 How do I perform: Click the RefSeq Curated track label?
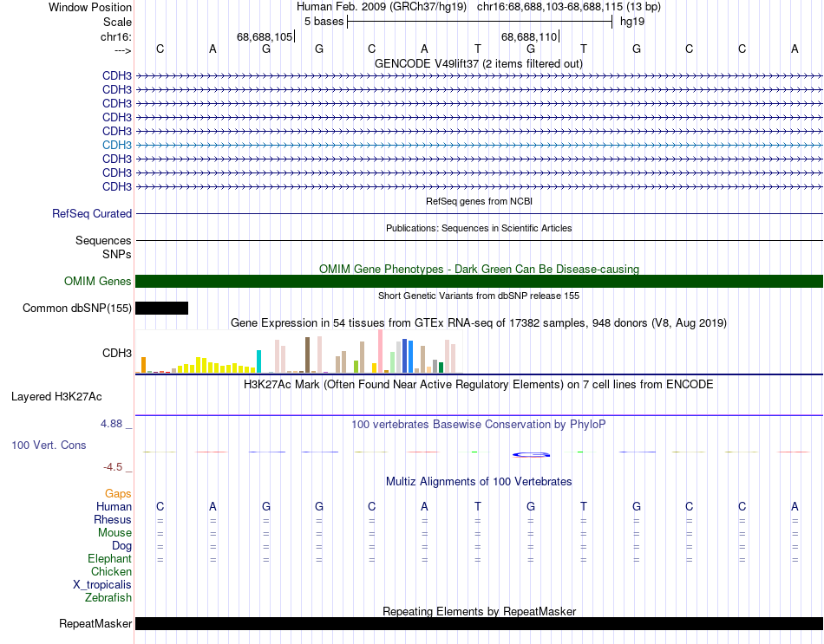point(92,214)
